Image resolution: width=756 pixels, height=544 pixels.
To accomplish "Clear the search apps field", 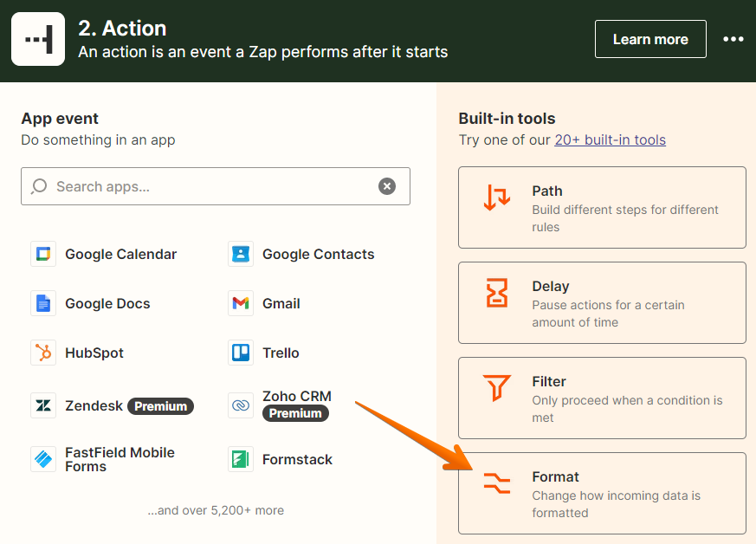I will click(387, 186).
